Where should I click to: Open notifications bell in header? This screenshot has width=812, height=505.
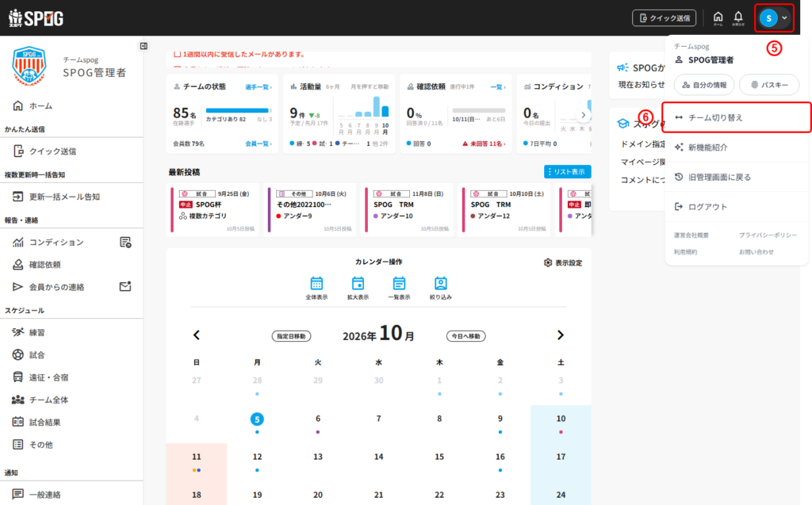(x=738, y=18)
